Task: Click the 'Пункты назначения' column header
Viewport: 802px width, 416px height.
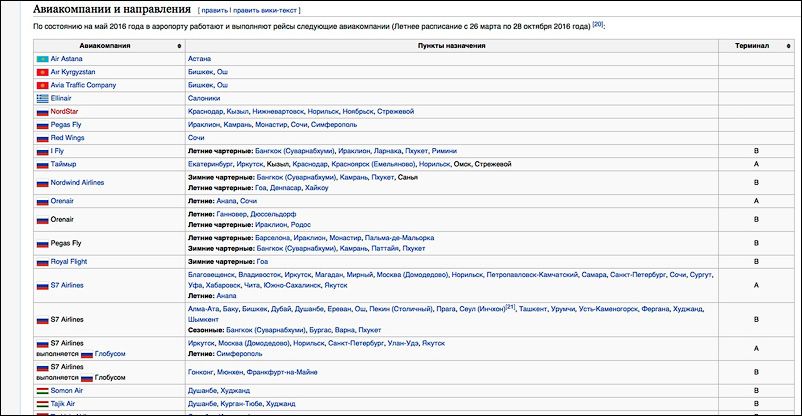Action: pos(452,46)
